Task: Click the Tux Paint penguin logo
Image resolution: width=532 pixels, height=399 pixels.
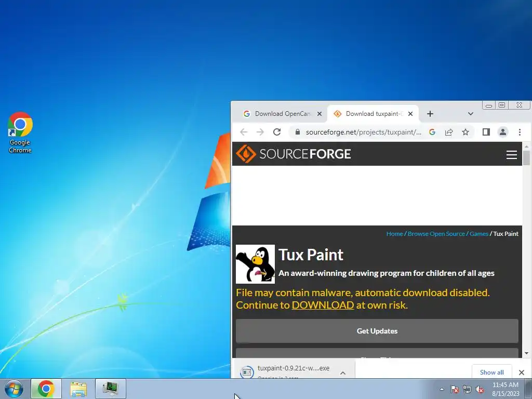Action: point(255,264)
